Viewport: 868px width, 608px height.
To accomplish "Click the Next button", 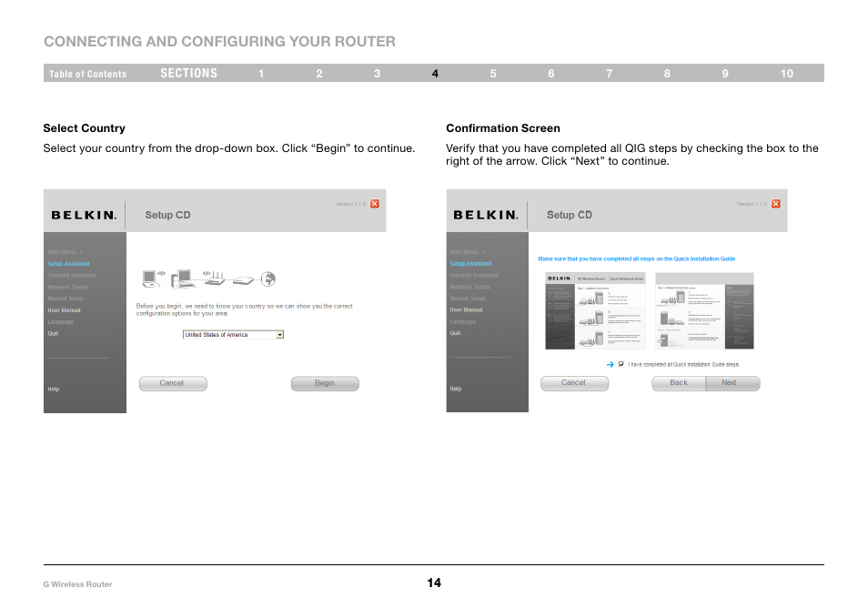I will 732,382.
